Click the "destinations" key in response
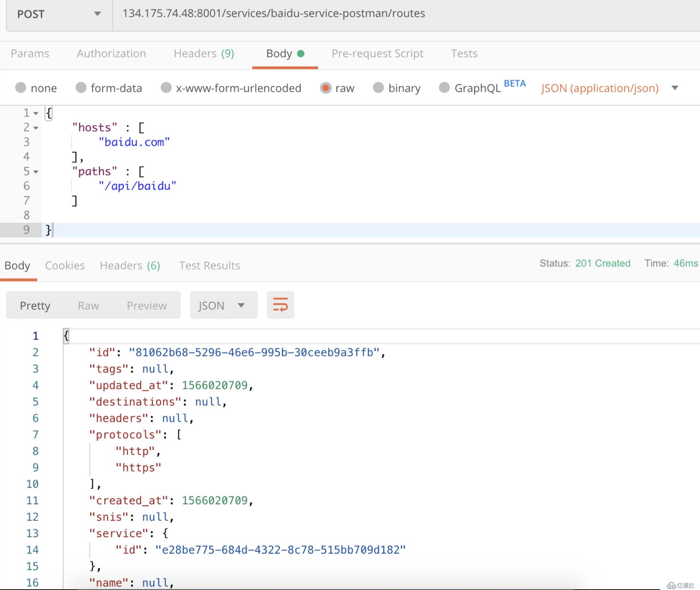The height and width of the screenshot is (590, 700). tap(135, 402)
